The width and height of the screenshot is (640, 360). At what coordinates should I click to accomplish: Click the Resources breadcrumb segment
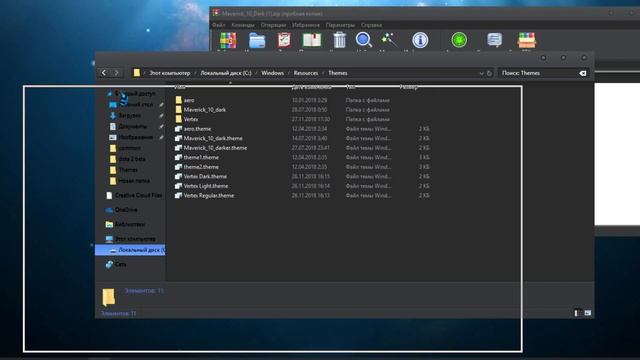306,73
